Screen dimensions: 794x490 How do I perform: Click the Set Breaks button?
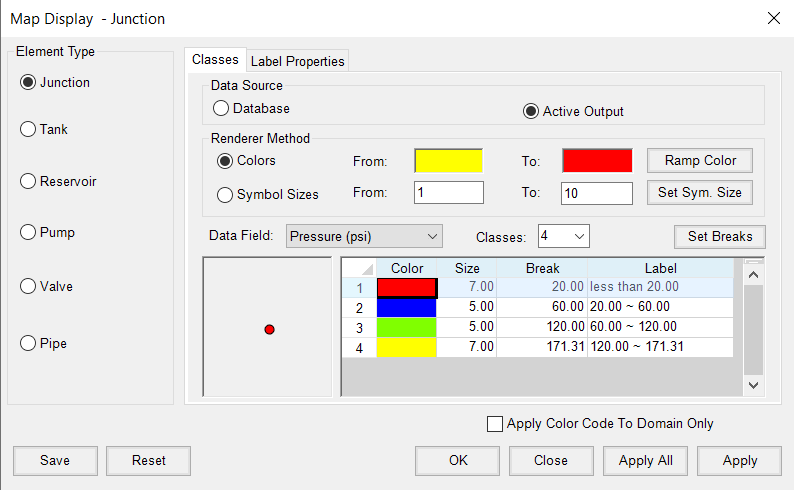720,236
